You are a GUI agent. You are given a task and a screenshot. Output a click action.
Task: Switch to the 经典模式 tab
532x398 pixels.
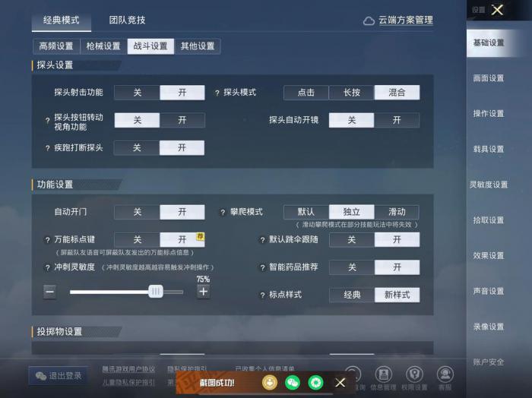pos(62,20)
